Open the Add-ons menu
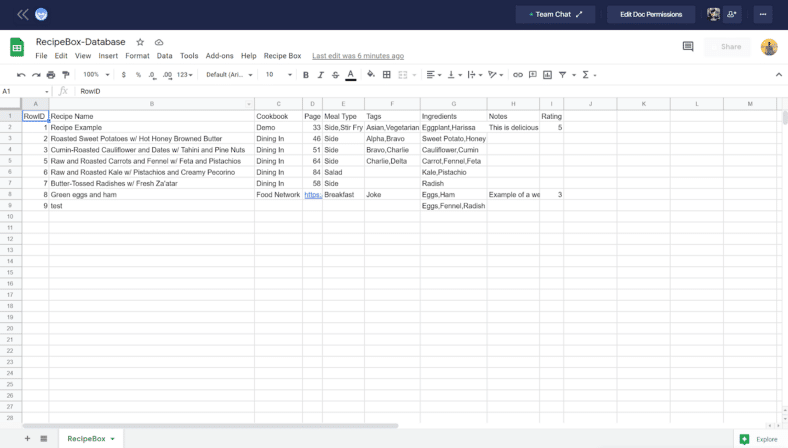Image resolution: width=788 pixels, height=448 pixels. point(220,56)
